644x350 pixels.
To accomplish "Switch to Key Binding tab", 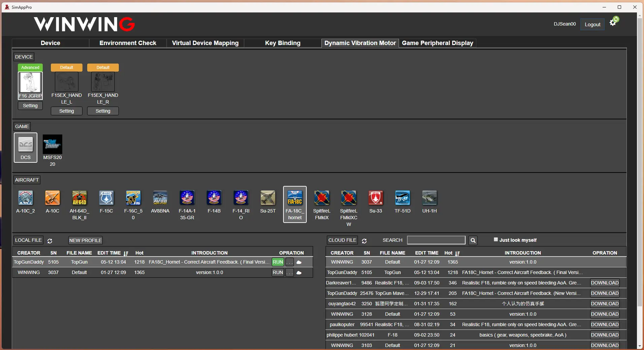I will coord(283,43).
